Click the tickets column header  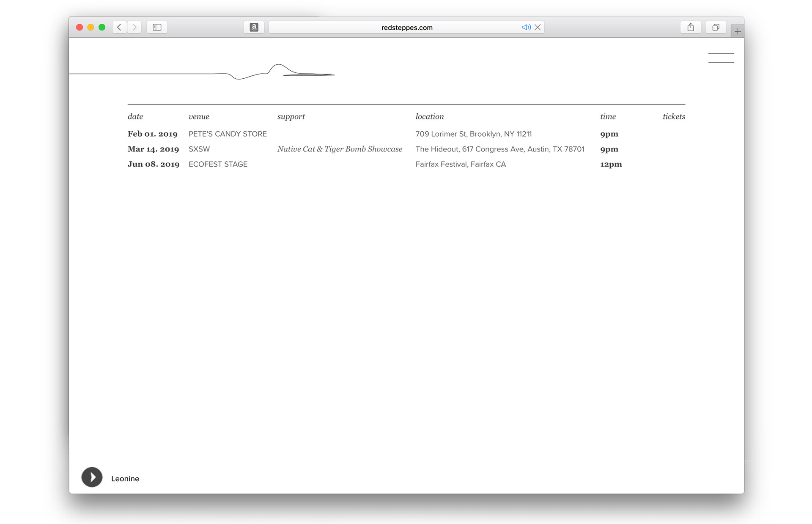point(674,116)
